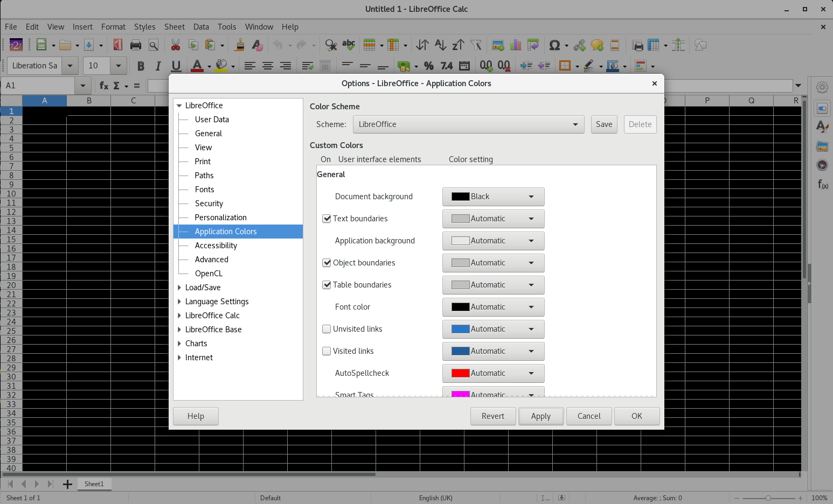Open the Sidebar Navigator compass icon
Image resolution: width=833 pixels, height=504 pixels.
(x=822, y=165)
